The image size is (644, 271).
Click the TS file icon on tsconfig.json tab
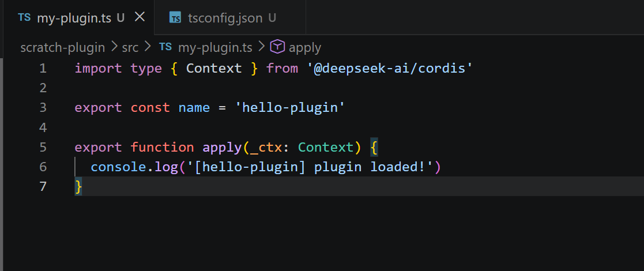point(175,18)
